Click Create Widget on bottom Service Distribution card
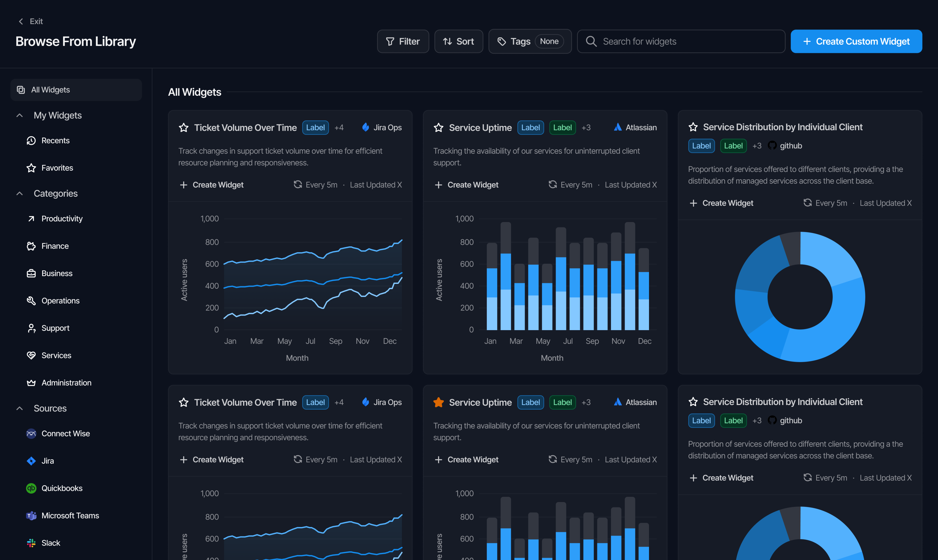938x560 pixels. [x=721, y=478]
